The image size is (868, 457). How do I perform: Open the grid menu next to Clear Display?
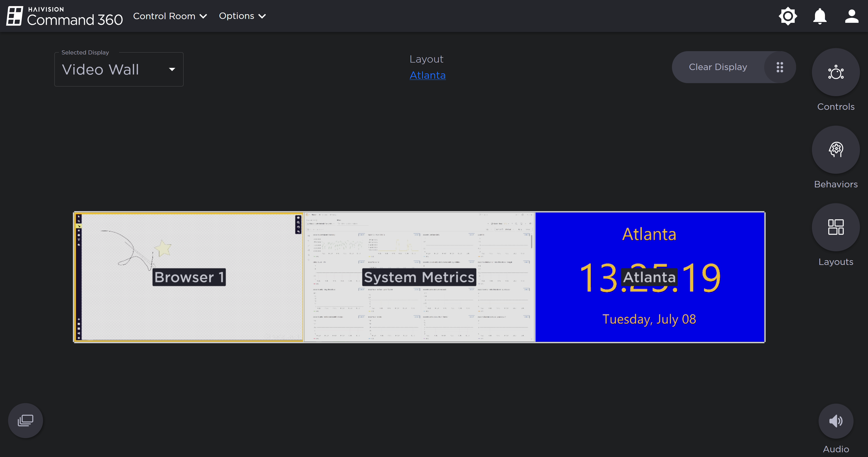780,67
